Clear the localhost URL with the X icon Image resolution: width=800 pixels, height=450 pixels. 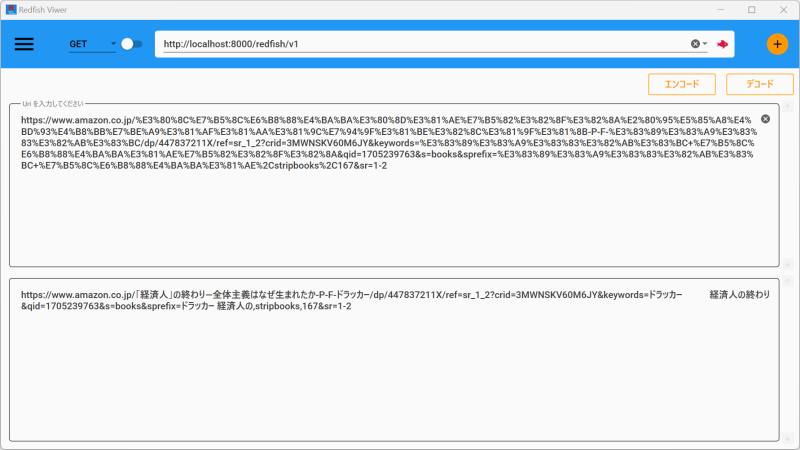(695, 44)
